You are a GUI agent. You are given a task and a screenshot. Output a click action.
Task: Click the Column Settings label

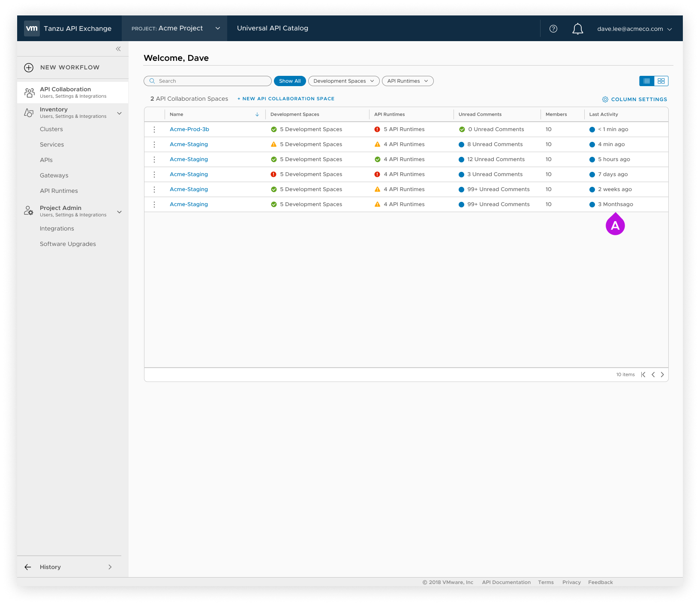tap(639, 99)
